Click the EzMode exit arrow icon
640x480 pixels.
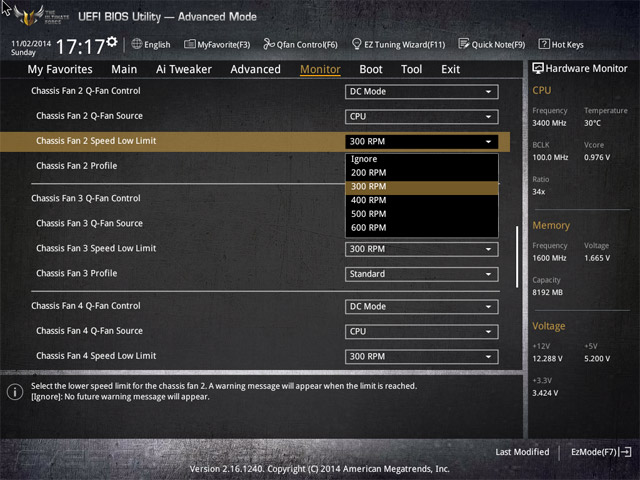click(x=625, y=452)
